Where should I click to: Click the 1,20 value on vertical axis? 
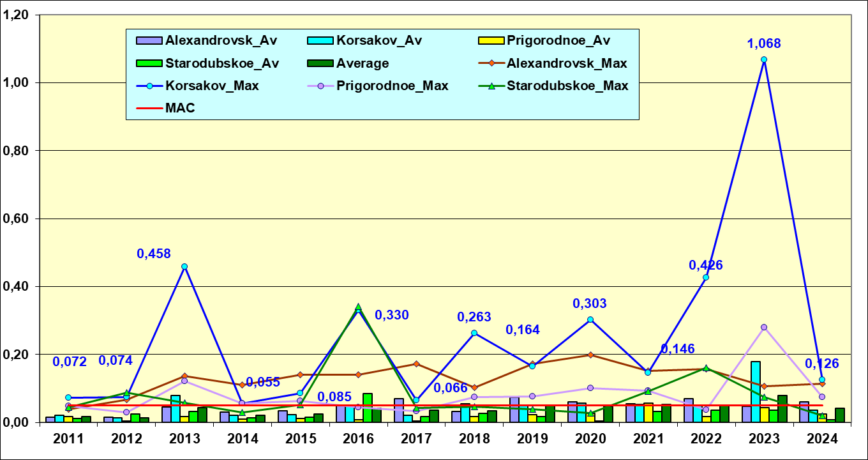pyautogui.click(x=17, y=15)
